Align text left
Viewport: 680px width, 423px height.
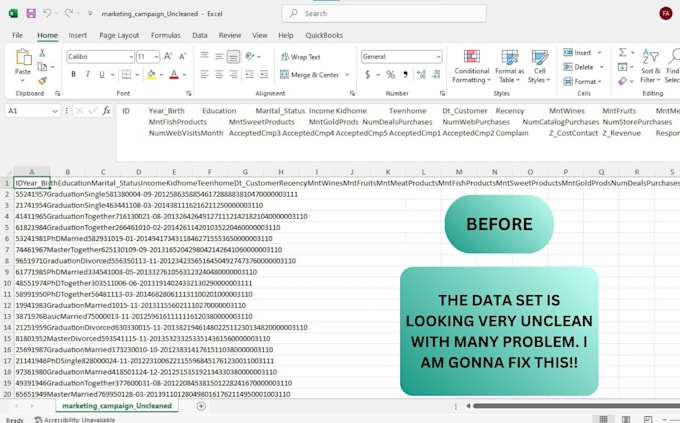(x=204, y=75)
